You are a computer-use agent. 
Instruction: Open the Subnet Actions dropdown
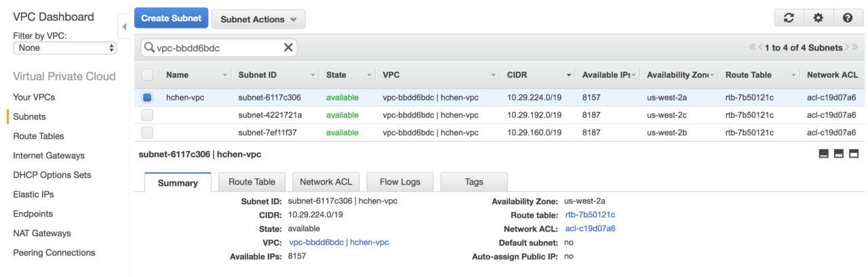[258, 20]
